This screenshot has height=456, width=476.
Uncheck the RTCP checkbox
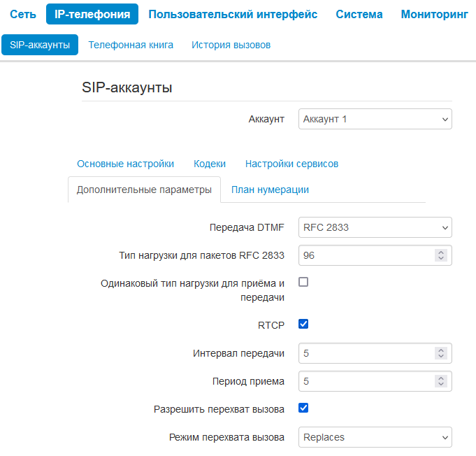303,324
